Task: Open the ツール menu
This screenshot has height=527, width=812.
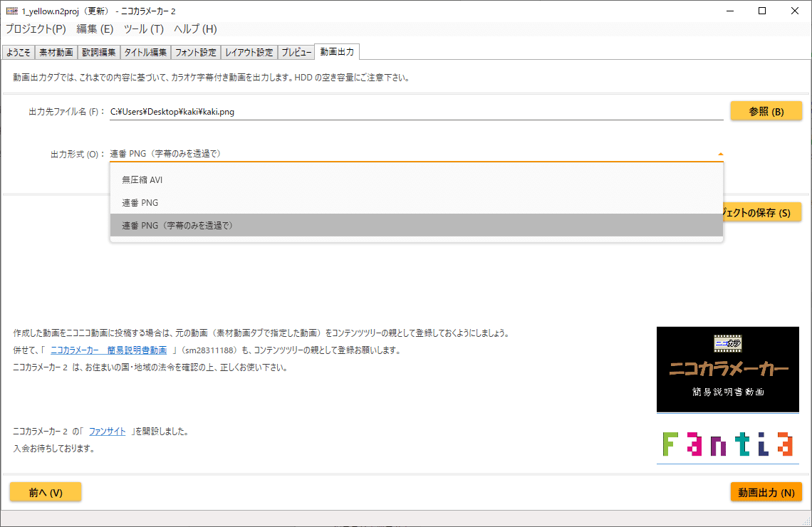Action: click(142, 29)
